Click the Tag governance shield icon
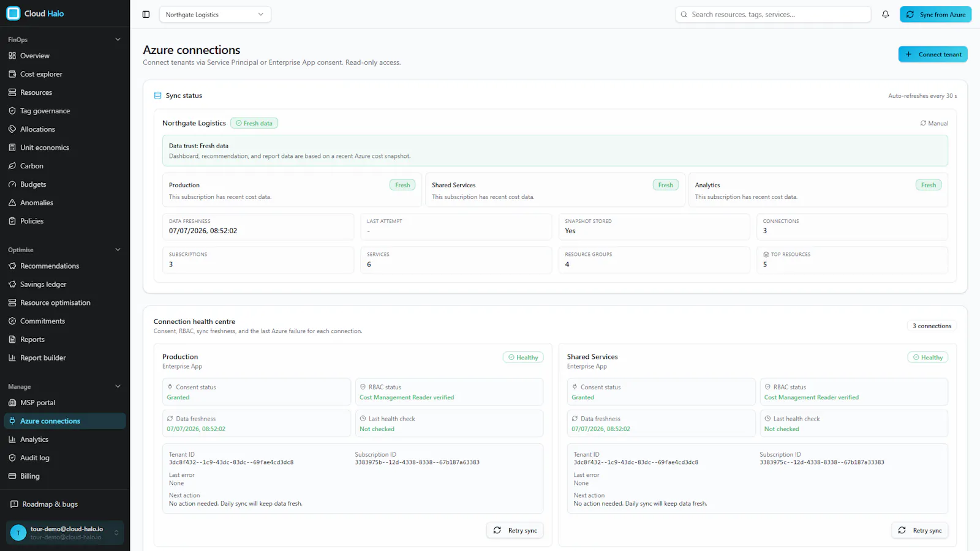This screenshot has width=980, height=551. (12, 111)
